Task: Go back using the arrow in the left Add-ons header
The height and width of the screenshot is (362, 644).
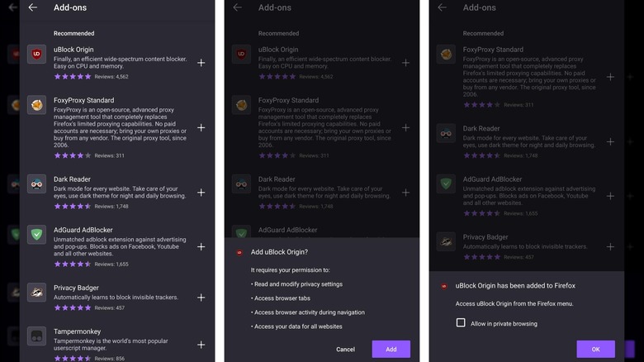Action: coord(32,7)
